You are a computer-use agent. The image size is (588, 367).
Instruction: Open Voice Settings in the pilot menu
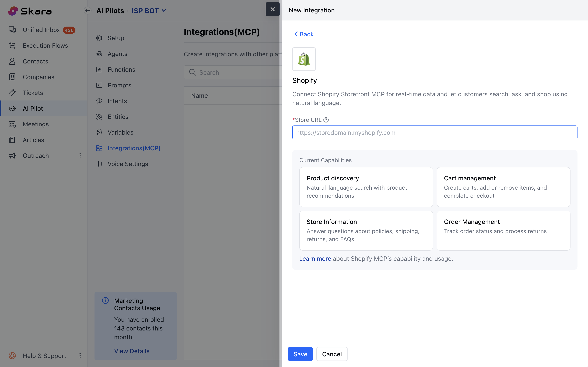click(x=128, y=164)
